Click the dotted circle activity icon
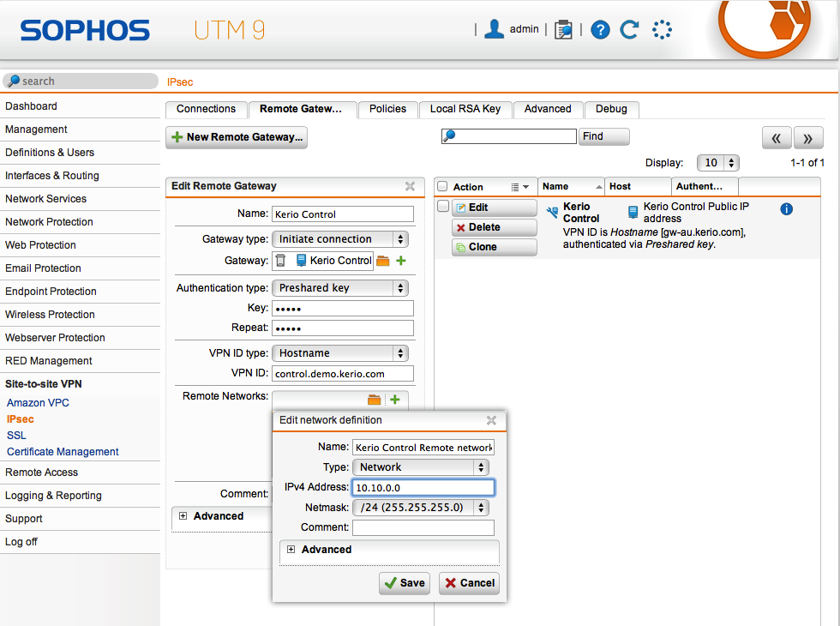Viewport: 840px width, 626px height. pos(662,29)
